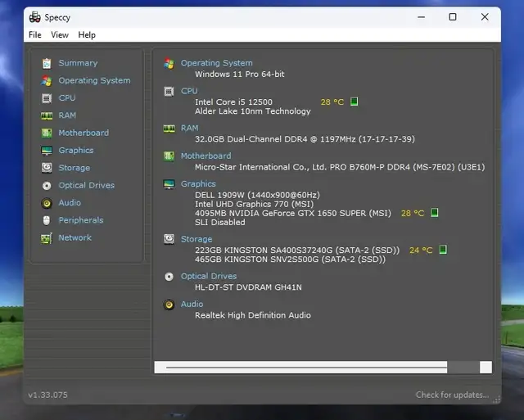Viewport: 524px width, 420px height.
Task: Click the Kingston SSD temperature indicator icon
Action: point(443,250)
